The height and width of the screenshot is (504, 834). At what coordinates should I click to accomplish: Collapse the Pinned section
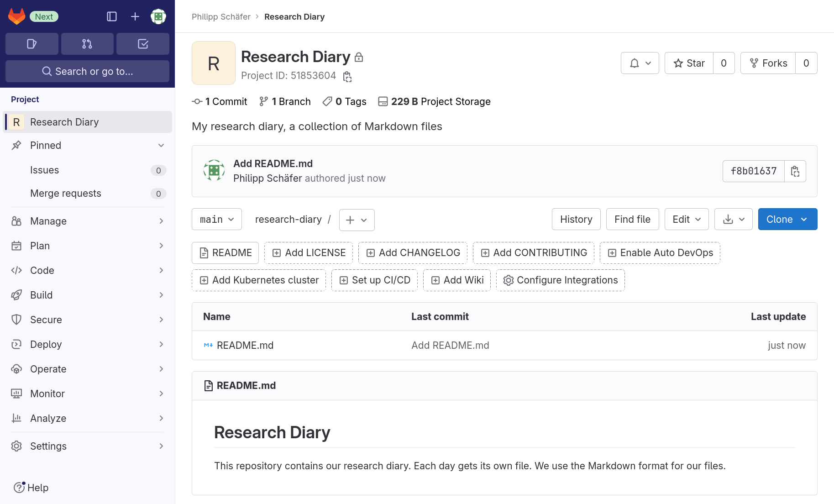[161, 145]
